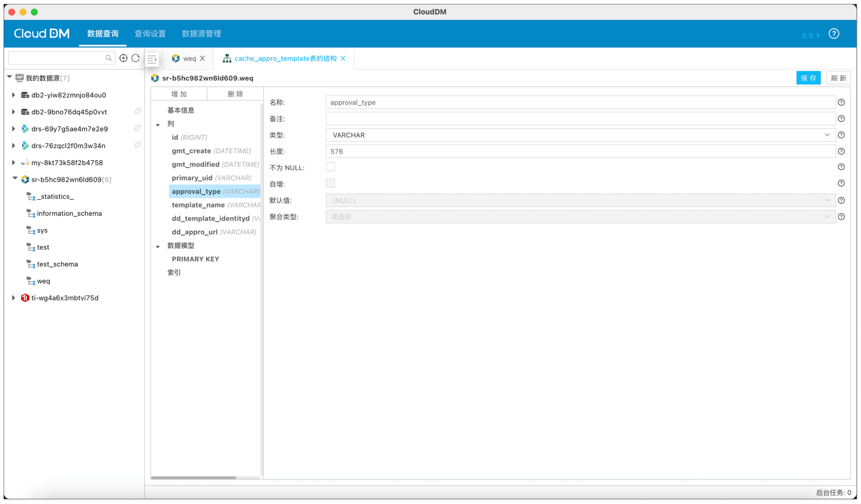Expand the ti-wg4a6x3mbtvi75d datasource
The width and height of the screenshot is (861, 504).
pos(13,298)
